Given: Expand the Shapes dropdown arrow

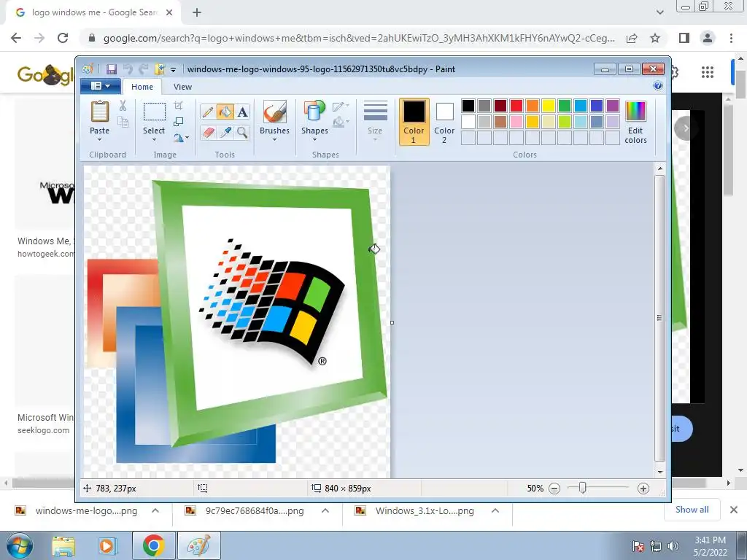Looking at the screenshot, I should [314, 140].
